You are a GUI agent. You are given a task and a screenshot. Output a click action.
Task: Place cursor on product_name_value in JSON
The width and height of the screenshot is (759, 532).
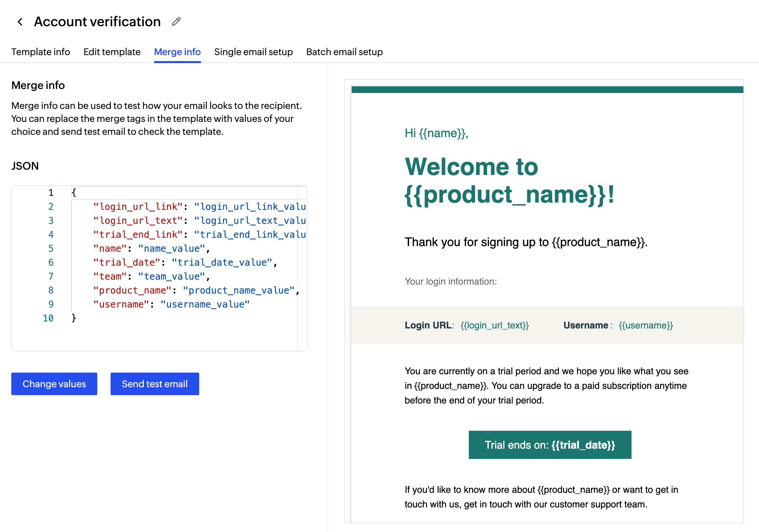click(238, 290)
